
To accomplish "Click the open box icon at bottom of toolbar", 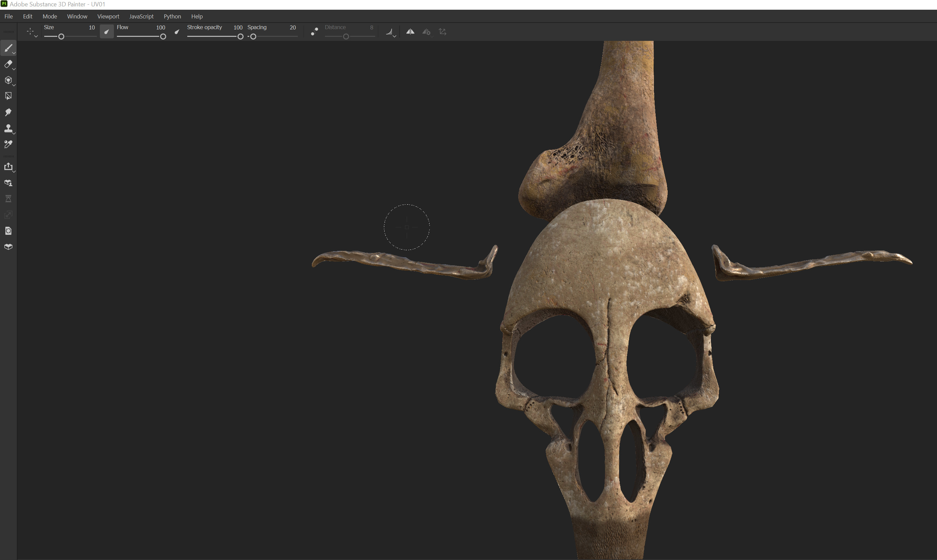I will pyautogui.click(x=8, y=247).
